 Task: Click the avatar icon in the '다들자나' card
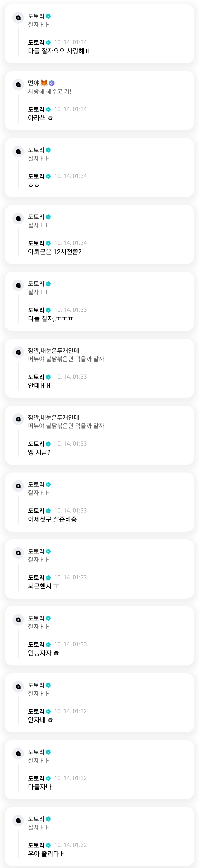18,754
